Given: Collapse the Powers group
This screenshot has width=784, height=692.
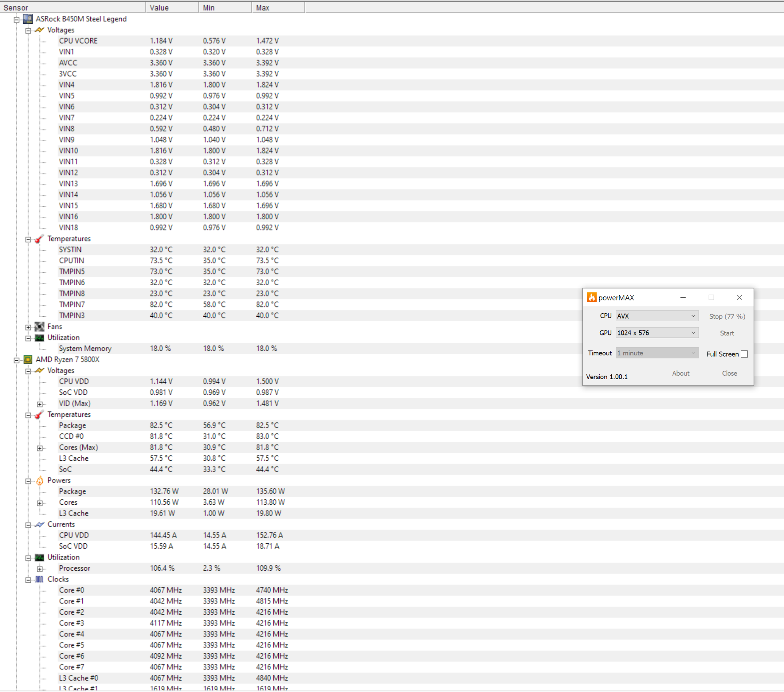Looking at the screenshot, I should [28, 481].
